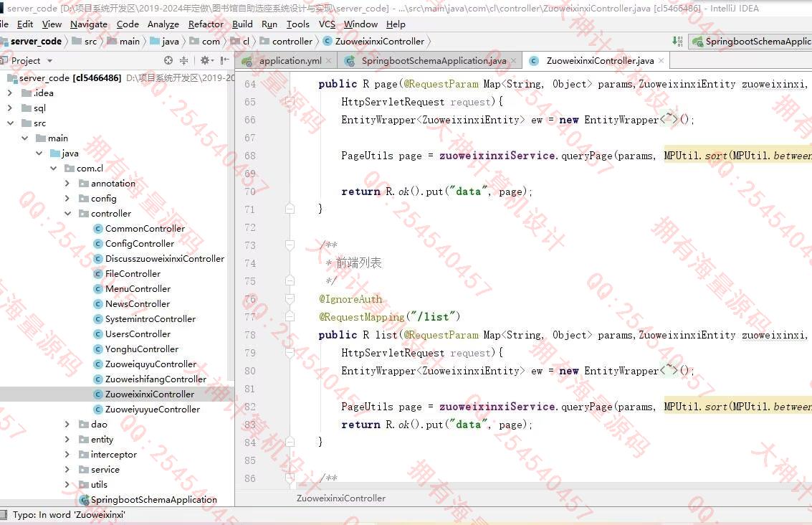
Task: Expand the dao package
Action: coord(67,425)
